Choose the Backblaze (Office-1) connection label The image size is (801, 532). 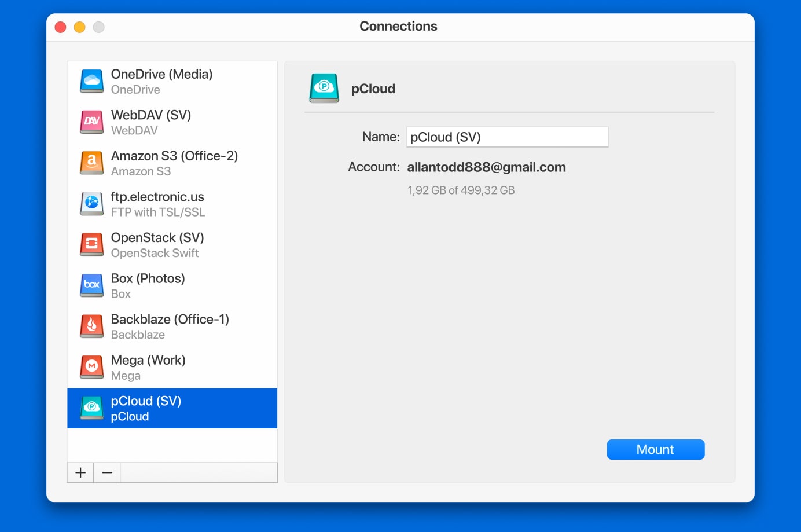pos(170,320)
